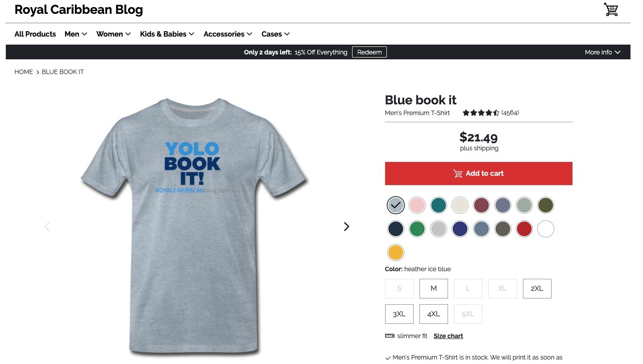Show next product image arrow
This screenshot has height=364, width=643.
pyautogui.click(x=347, y=227)
